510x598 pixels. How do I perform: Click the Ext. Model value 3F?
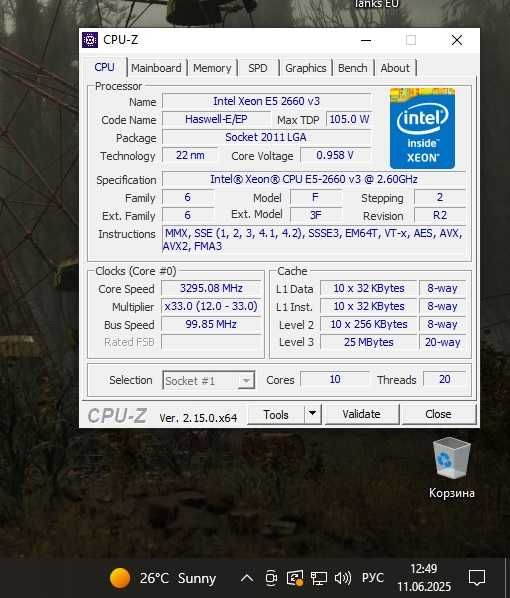[316, 215]
